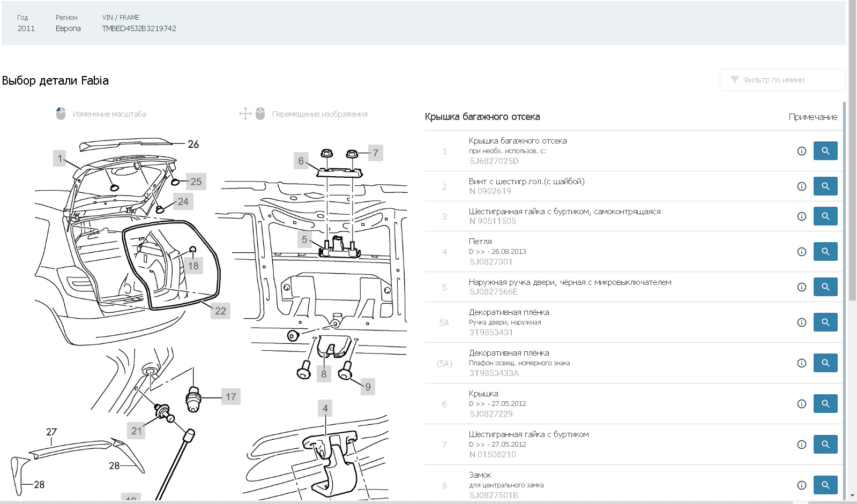Image resolution: width=857 pixels, height=504 pixels.
Task: Select callout 17 in the parts diagram
Action: point(230,397)
